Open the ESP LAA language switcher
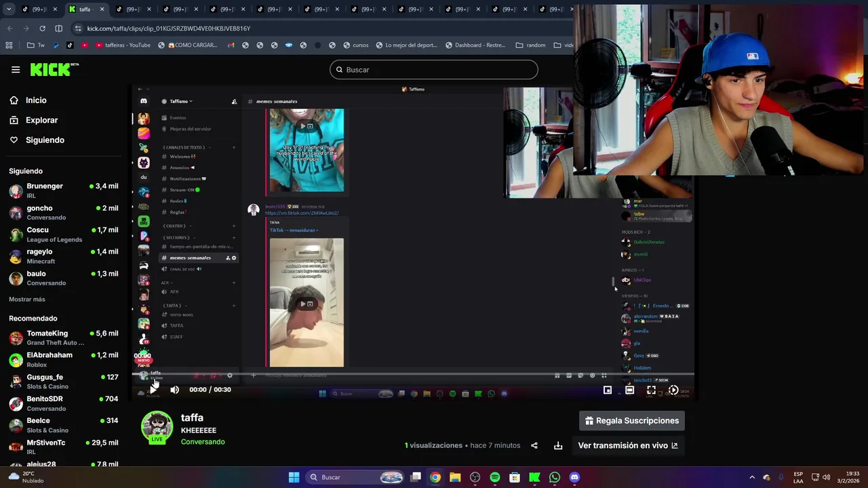The height and width of the screenshot is (488, 868). click(798, 477)
